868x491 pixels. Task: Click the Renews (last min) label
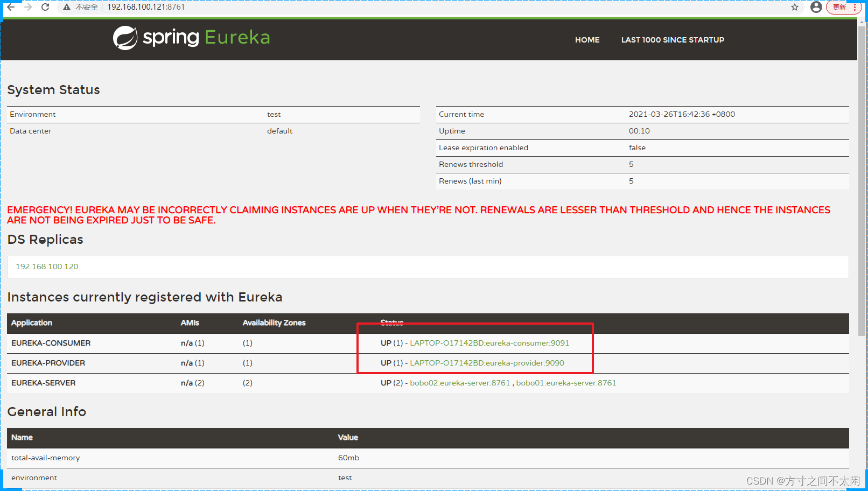tap(470, 181)
